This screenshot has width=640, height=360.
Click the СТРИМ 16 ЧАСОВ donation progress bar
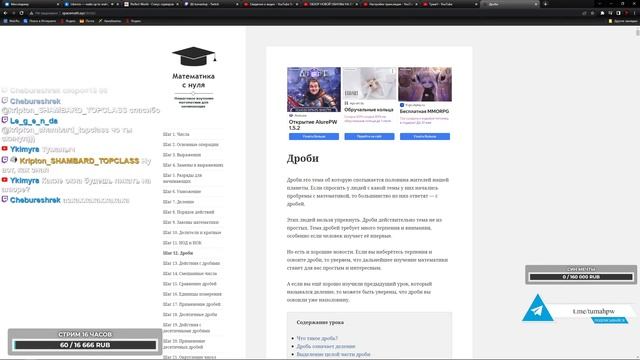click(x=85, y=345)
